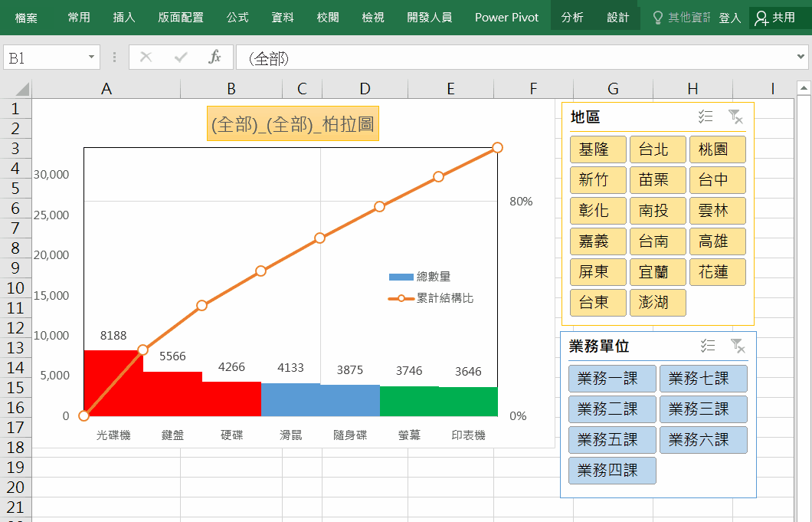This screenshot has height=522, width=812.
Task: Clear the filter on 地區 slicer
Action: 735,117
